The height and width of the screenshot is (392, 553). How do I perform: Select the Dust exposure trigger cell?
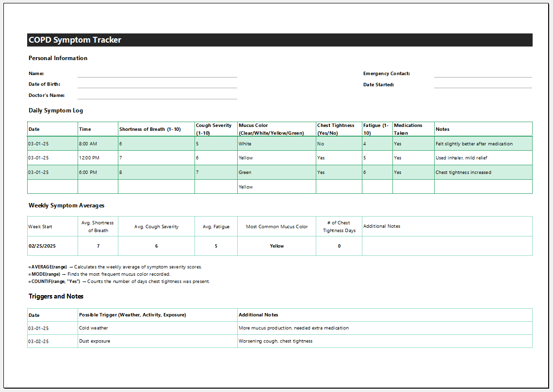[157, 341]
